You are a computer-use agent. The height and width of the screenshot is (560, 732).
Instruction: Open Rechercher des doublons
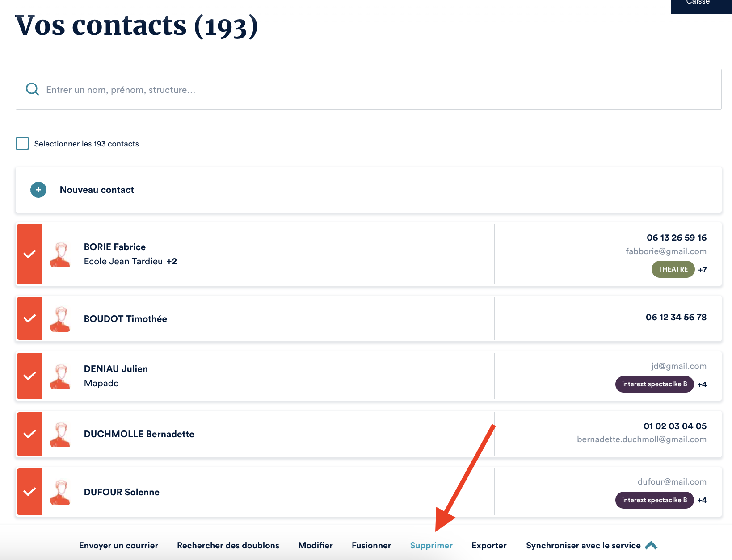(228, 545)
